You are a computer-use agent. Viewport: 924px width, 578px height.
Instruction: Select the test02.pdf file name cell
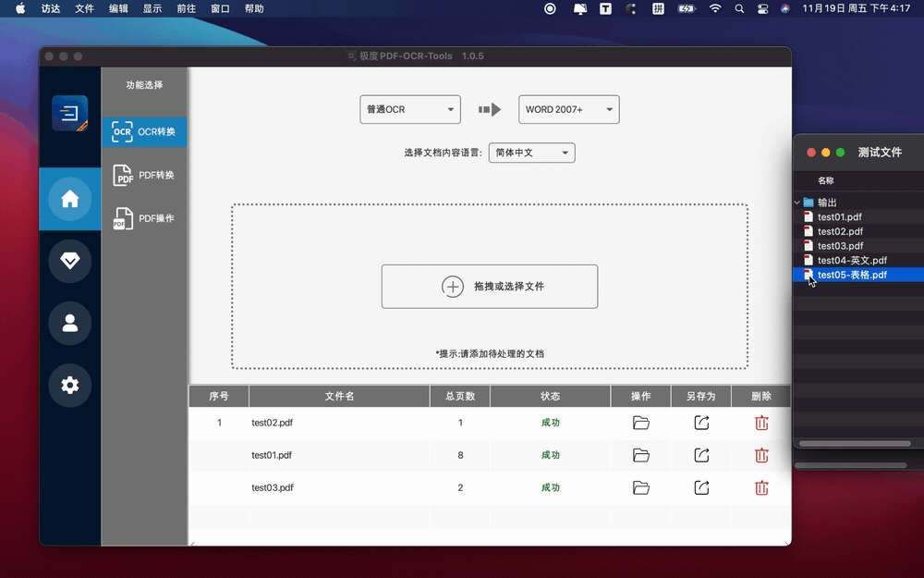339,423
